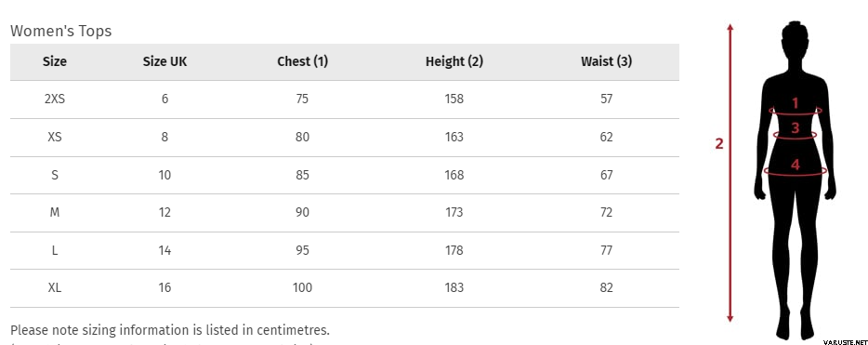Click the hip marker 4 on silhouette

click(x=796, y=165)
